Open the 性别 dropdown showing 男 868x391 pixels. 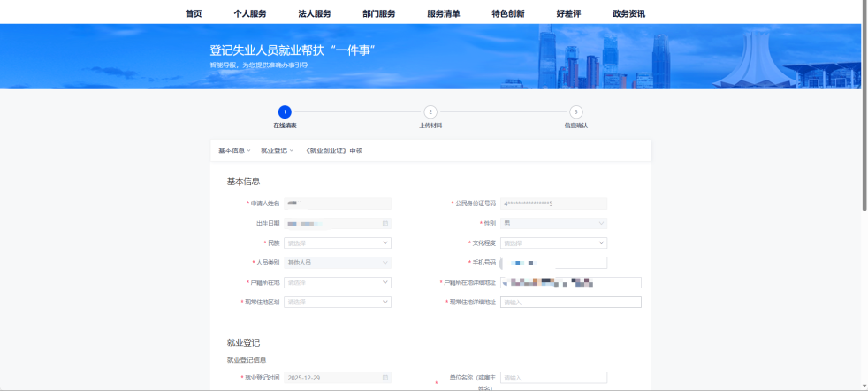[553, 223]
